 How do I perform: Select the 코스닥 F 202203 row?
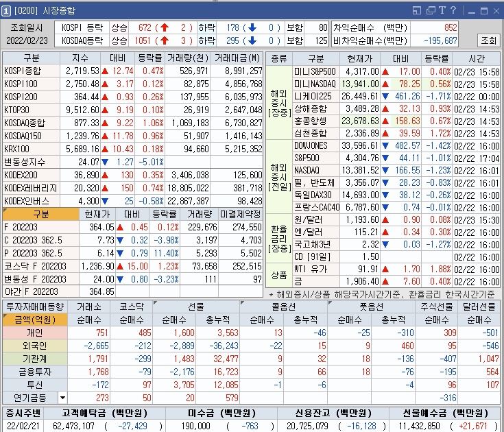(132, 266)
